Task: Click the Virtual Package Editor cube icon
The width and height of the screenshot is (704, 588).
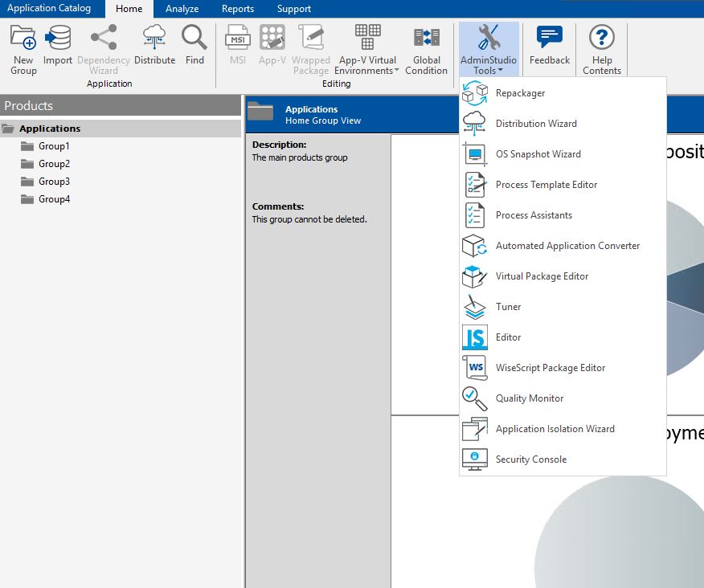Action: [475, 276]
